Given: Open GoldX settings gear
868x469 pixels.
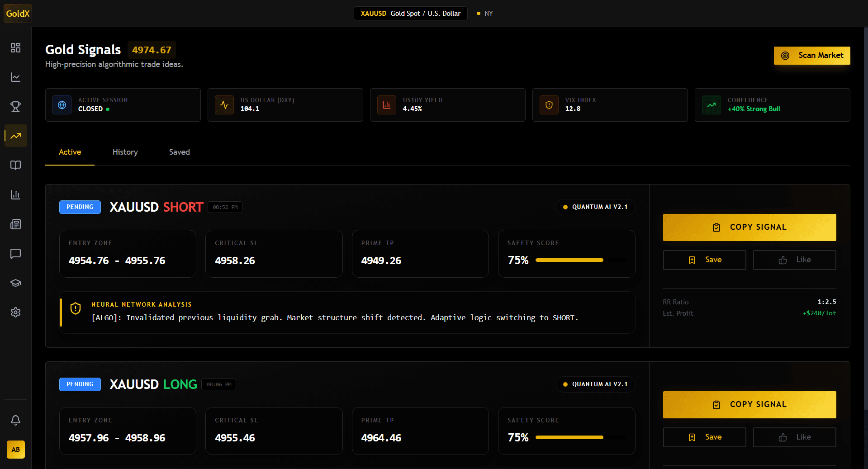Looking at the screenshot, I should pos(15,312).
